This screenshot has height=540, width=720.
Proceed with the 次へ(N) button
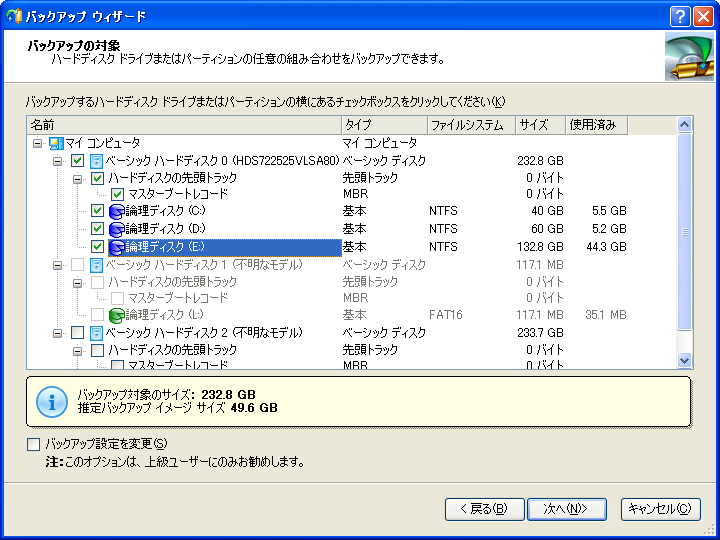point(567,509)
